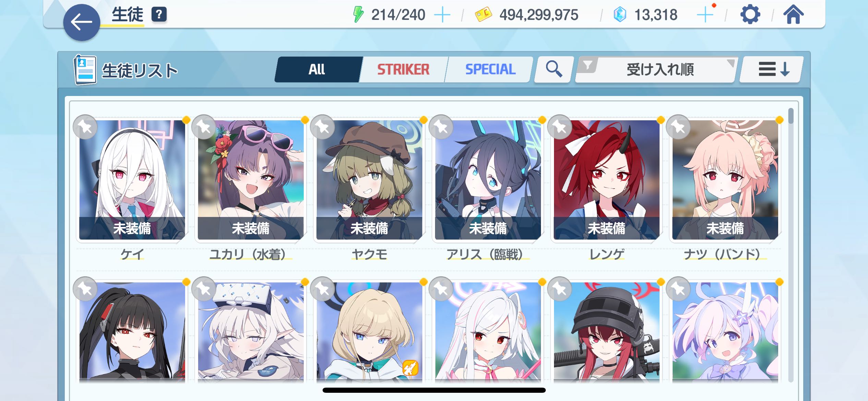Open settings gear icon

(x=750, y=15)
